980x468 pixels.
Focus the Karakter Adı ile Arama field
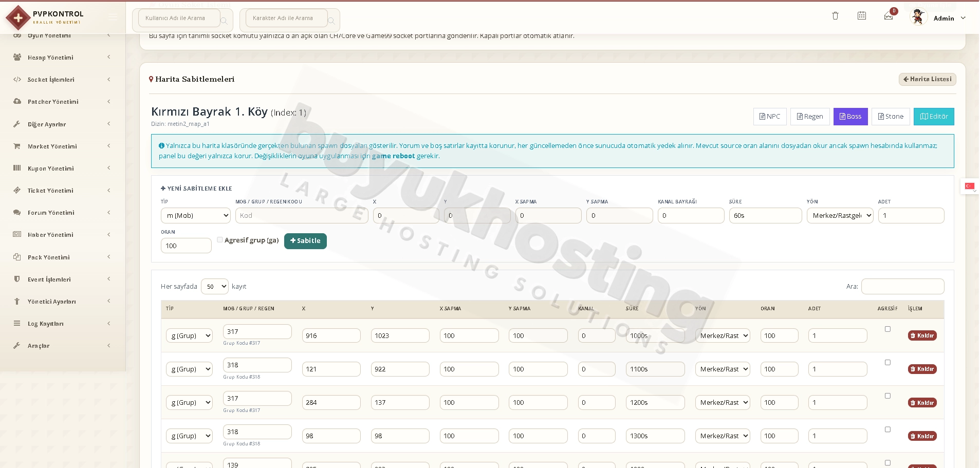[x=287, y=18]
